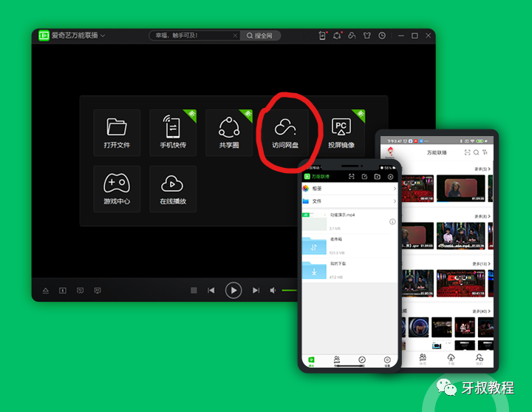Expand the 更多(8) link on the tablet
The image size is (532, 412).
[482, 217]
